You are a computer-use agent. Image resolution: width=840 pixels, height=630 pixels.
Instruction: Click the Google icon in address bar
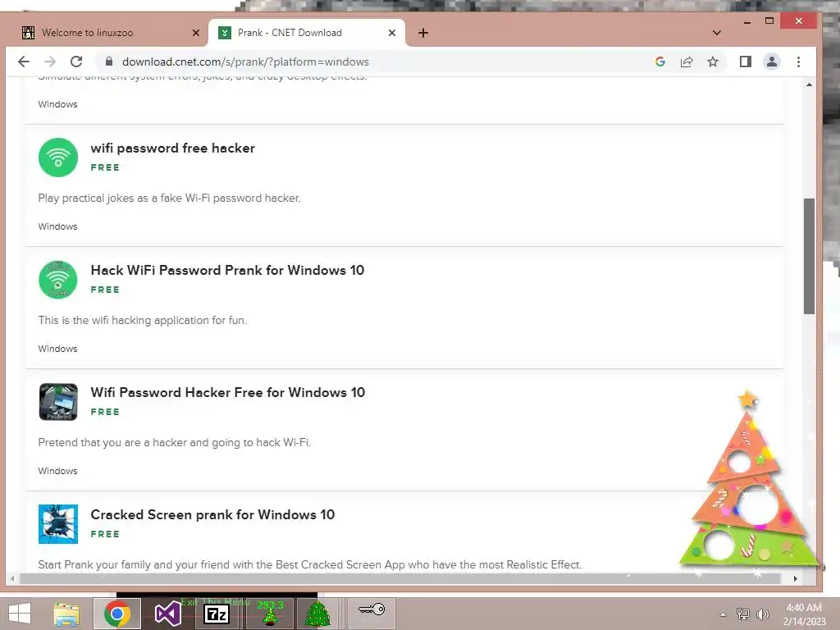pos(660,62)
